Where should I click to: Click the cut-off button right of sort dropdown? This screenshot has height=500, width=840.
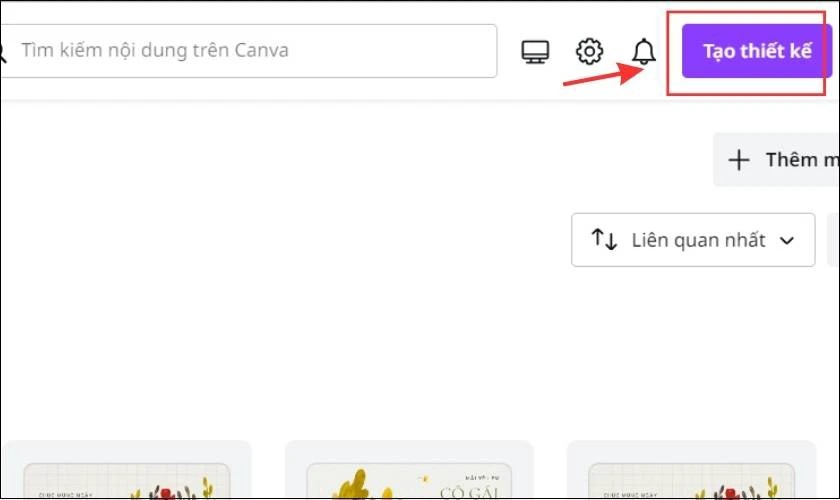coord(834,240)
